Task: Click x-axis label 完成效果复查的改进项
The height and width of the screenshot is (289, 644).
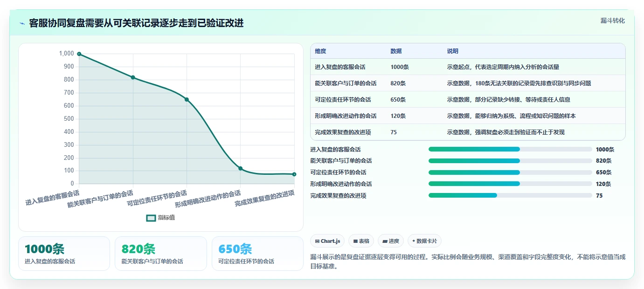Action: [x=264, y=199]
